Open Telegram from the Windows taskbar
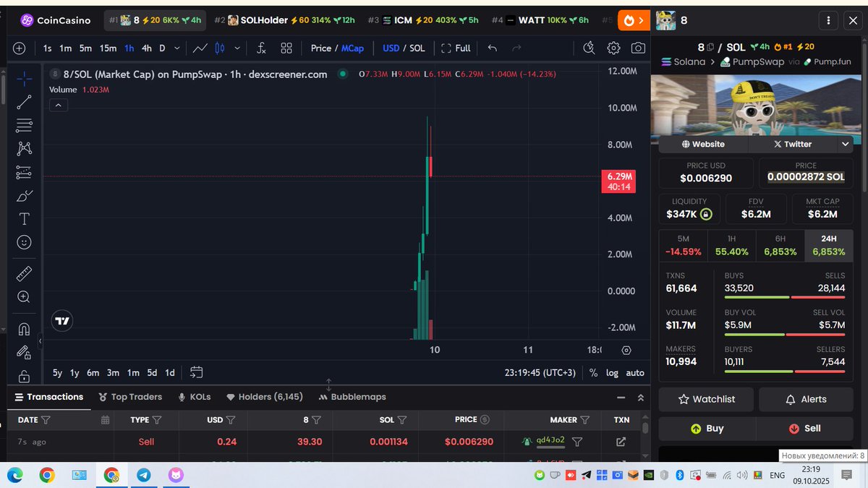 [143, 475]
